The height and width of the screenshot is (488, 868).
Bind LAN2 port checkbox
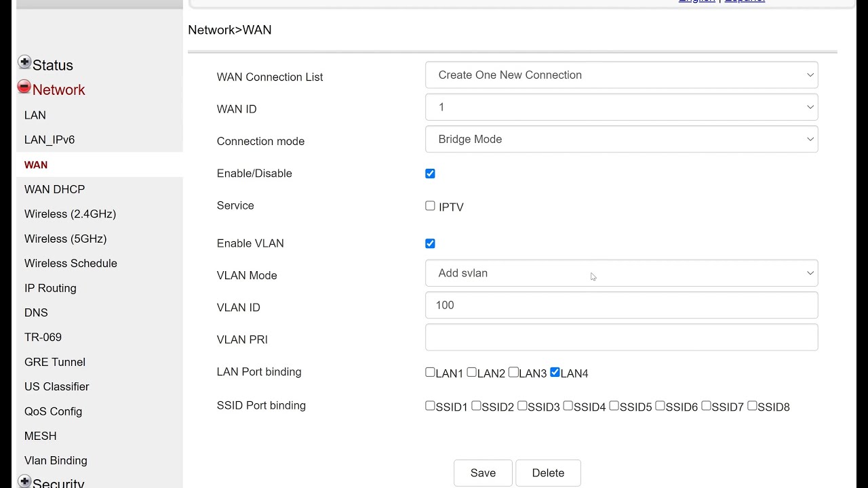pyautogui.click(x=471, y=372)
